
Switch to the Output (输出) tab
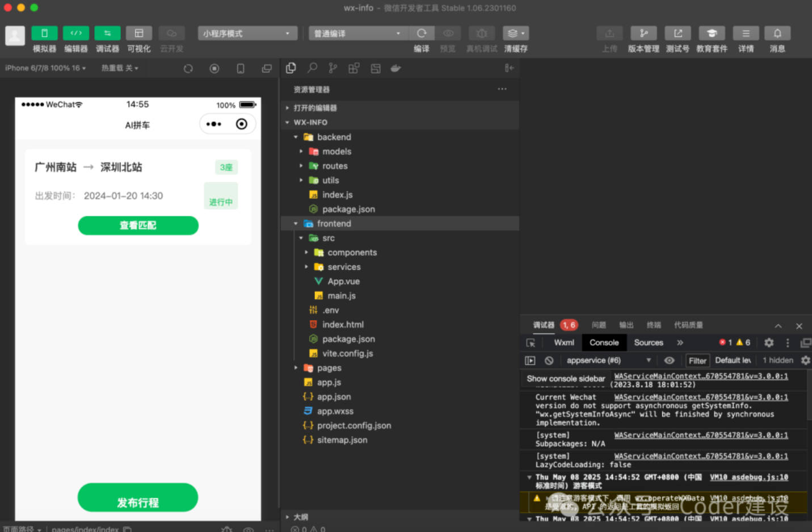626,325
